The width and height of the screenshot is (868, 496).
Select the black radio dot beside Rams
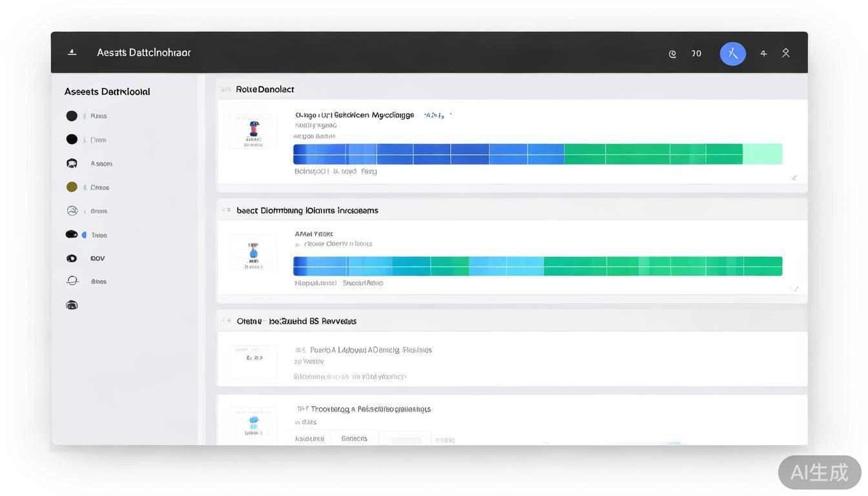coord(72,116)
